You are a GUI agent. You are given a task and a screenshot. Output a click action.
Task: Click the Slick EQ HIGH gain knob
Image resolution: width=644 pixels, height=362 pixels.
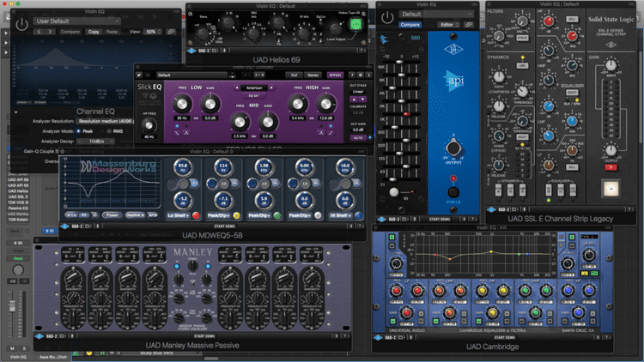pyautogui.click(x=325, y=105)
